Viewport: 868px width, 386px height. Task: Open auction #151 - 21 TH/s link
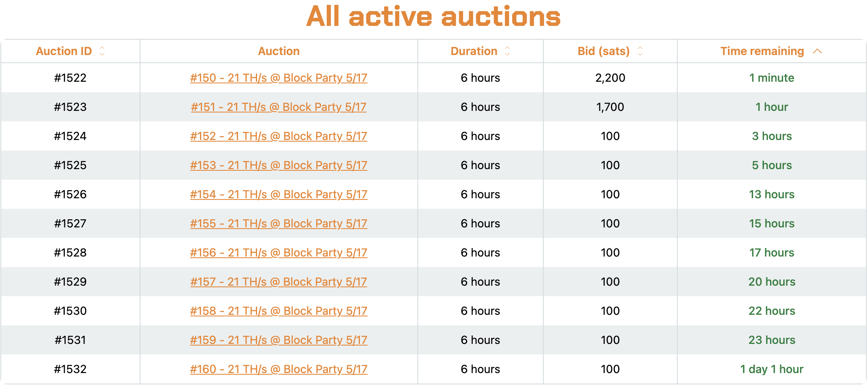279,107
